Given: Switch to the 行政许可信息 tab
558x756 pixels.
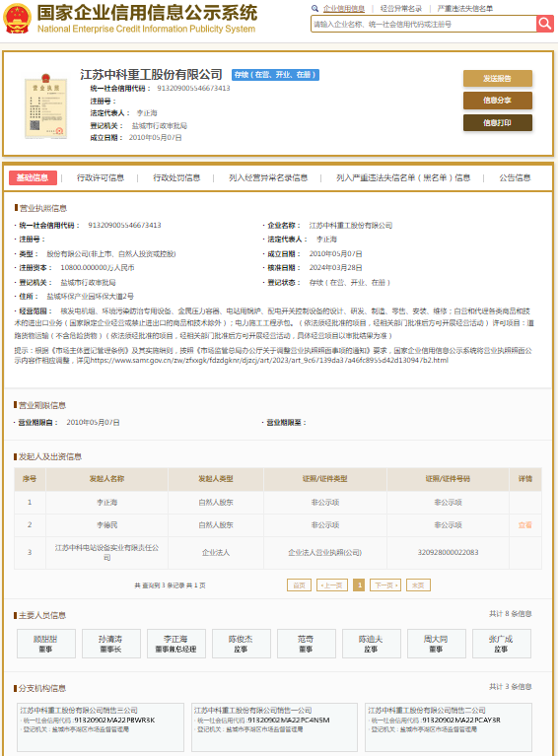Looking at the screenshot, I should click(101, 177).
